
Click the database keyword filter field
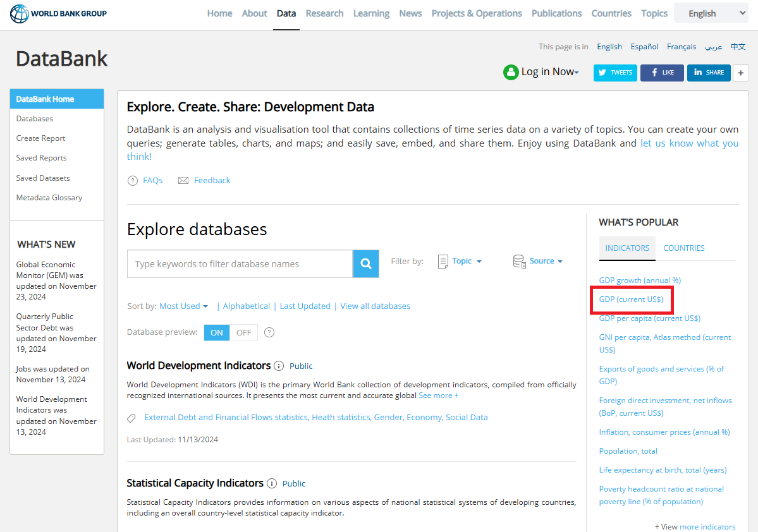[x=240, y=264]
